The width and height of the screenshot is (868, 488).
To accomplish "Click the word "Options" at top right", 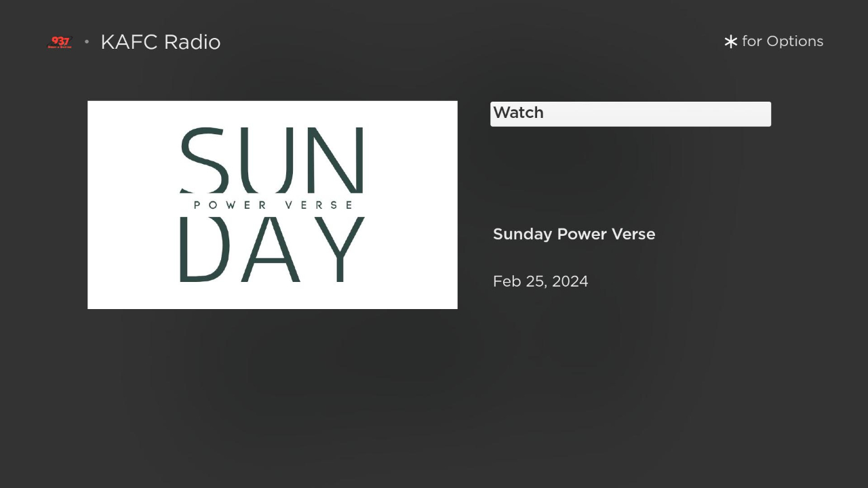I will (794, 41).
